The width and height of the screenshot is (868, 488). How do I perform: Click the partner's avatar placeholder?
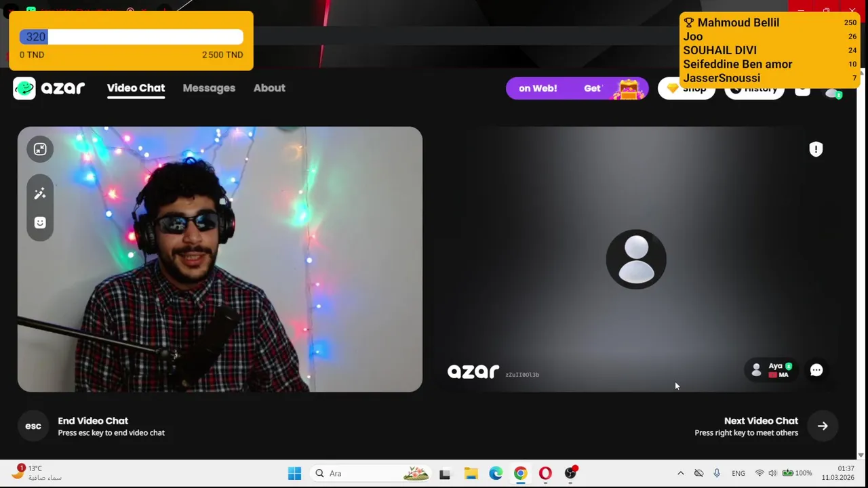tap(636, 259)
